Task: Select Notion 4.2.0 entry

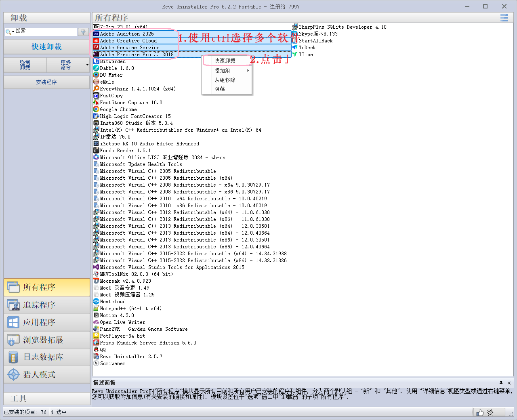Action: (x=114, y=315)
